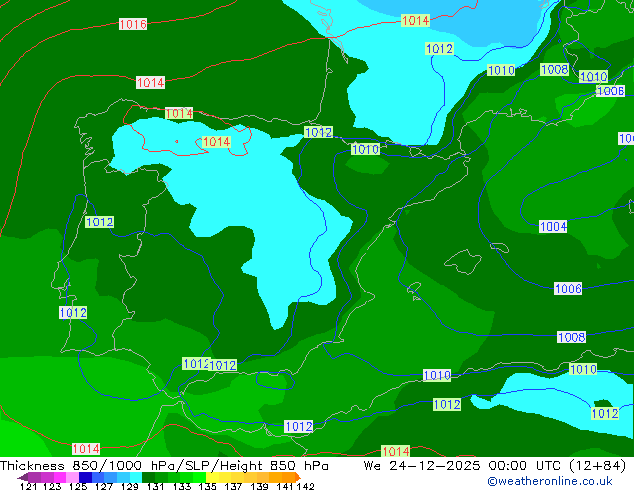This screenshot has width=634, height=490.
Task: Select the 1012 label in the cyan area of central France
Action: [x=439, y=49]
